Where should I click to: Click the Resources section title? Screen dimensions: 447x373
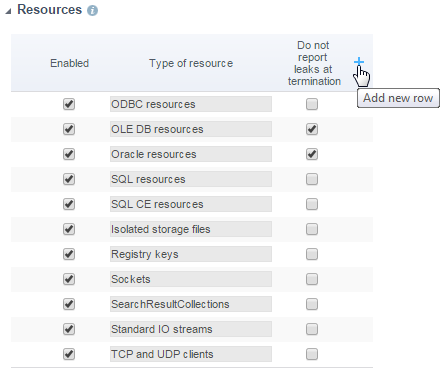point(49,10)
